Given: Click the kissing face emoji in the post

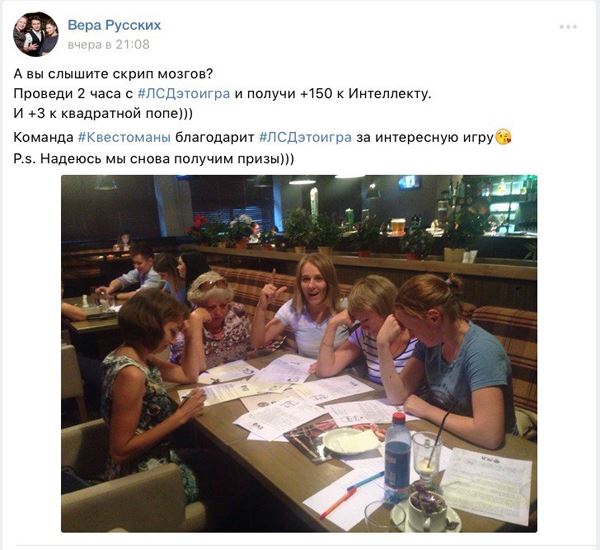Looking at the screenshot, I should click(x=503, y=137).
